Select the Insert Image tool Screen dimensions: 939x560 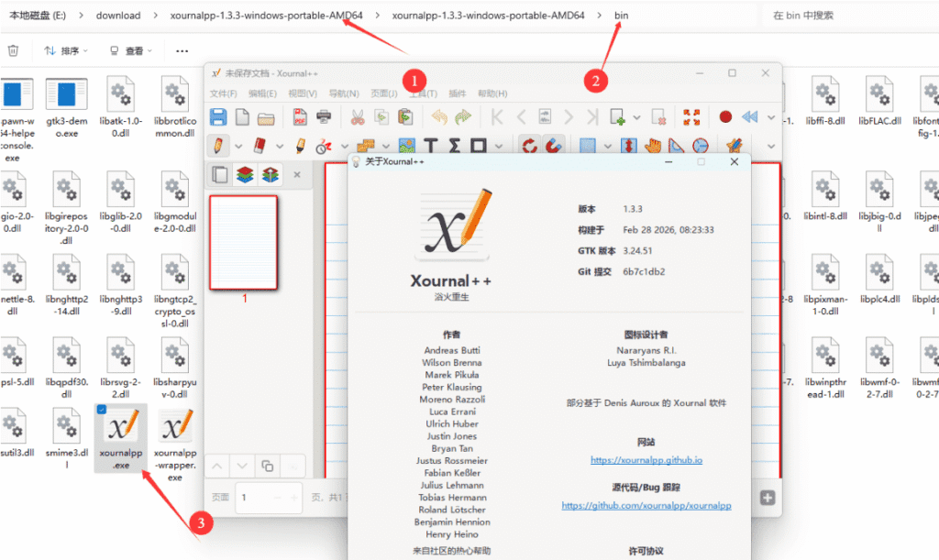[406, 146]
